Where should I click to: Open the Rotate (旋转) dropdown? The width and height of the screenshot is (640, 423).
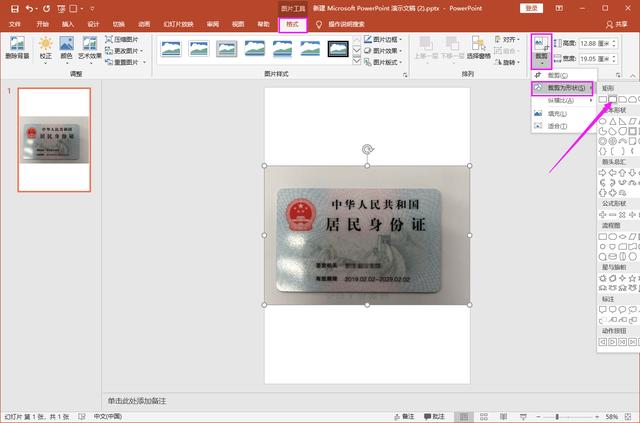(507, 62)
